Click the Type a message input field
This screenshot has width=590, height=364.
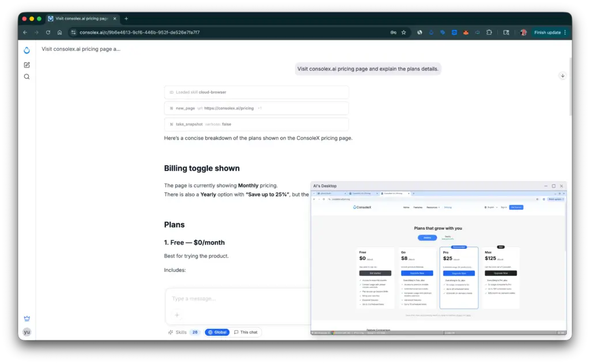pos(230,298)
